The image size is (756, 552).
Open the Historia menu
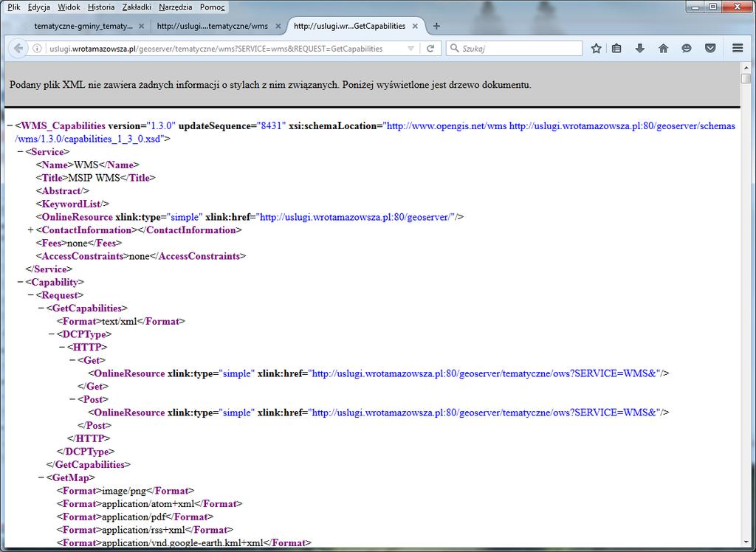coord(101,7)
